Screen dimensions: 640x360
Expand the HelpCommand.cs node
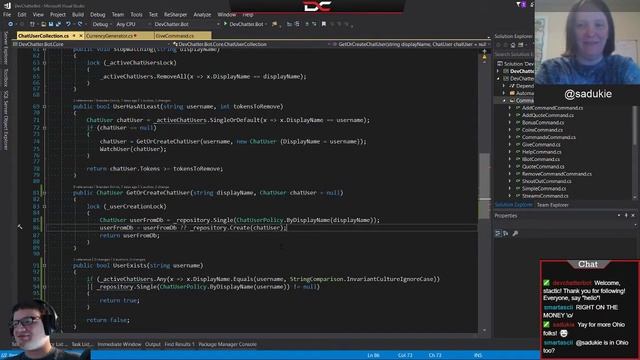(x=509, y=152)
